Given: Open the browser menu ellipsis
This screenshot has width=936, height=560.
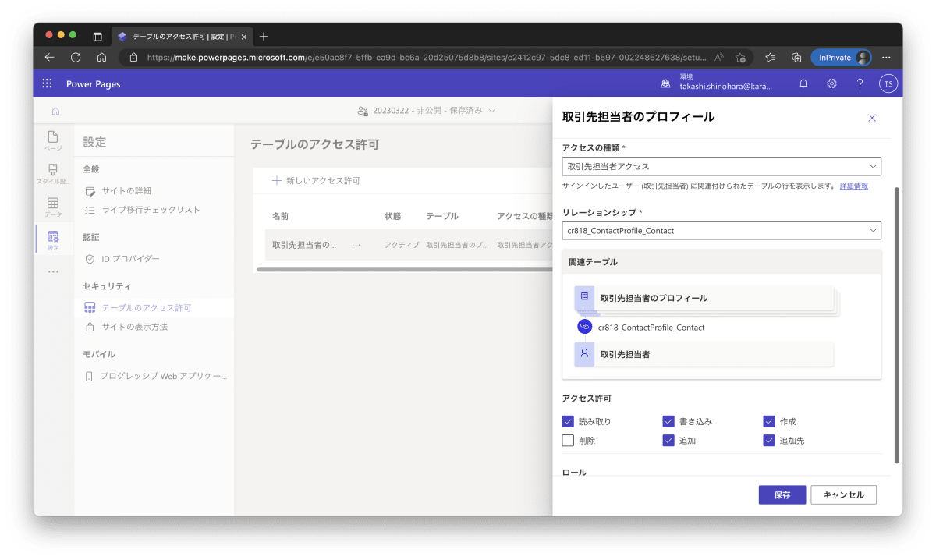Looking at the screenshot, I should 886,57.
